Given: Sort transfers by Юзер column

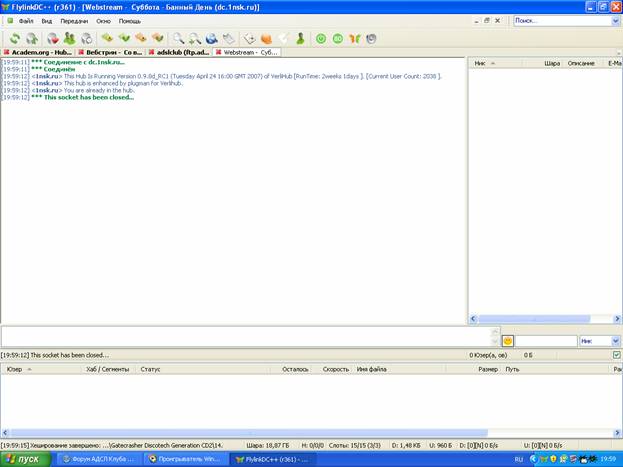Looking at the screenshot, I should tap(41, 369).
